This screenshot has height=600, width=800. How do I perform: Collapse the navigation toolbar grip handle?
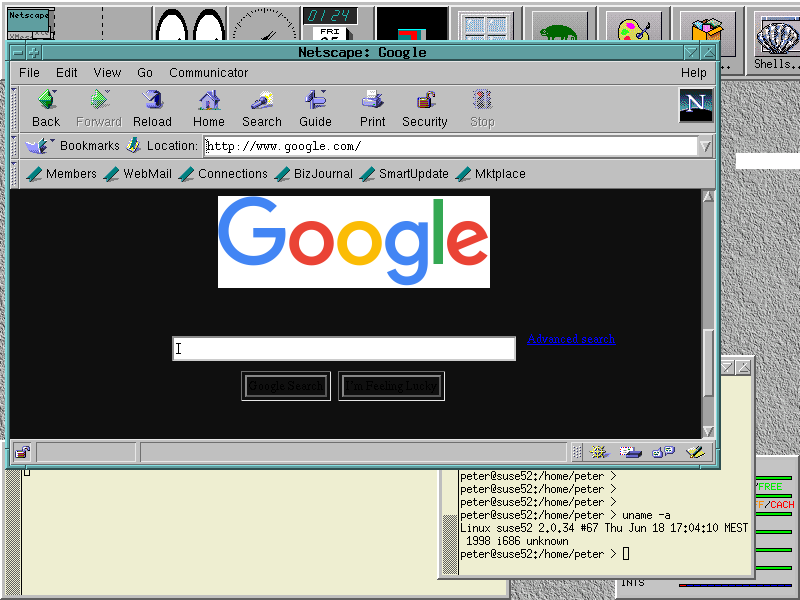coord(14,109)
